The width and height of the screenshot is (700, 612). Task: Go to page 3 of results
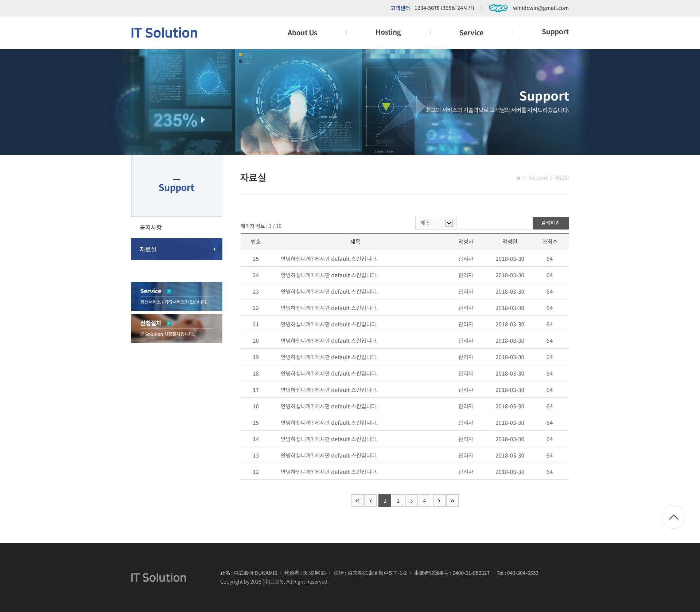tap(411, 501)
